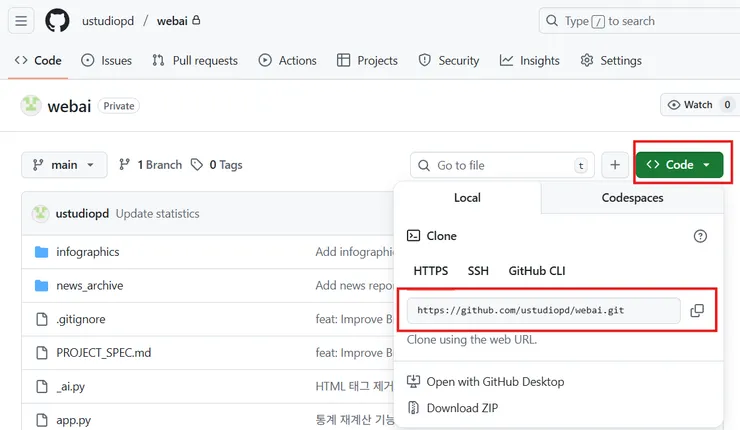Click the Clone terminal icon
Image resolution: width=740 pixels, height=430 pixels.
413,236
